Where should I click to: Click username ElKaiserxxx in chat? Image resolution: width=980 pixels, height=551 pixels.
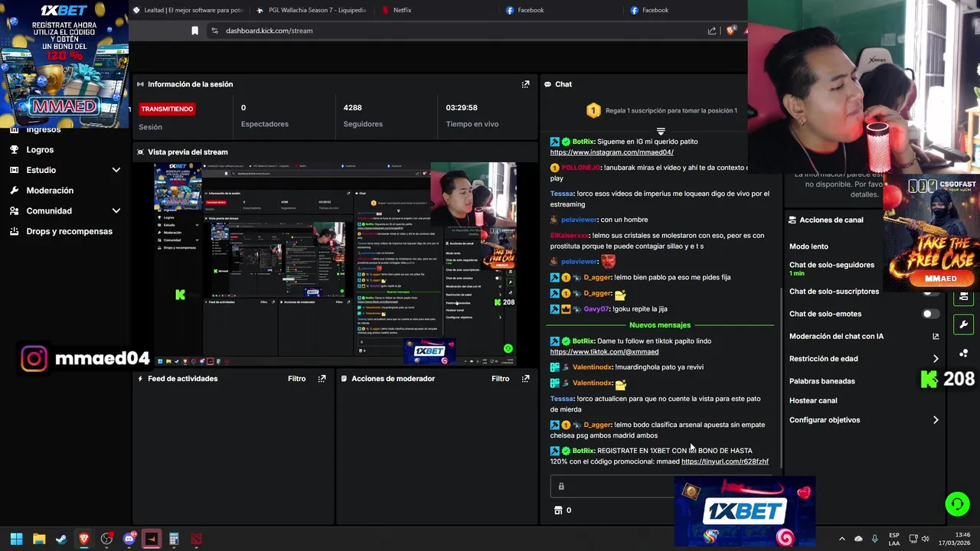pyautogui.click(x=570, y=236)
